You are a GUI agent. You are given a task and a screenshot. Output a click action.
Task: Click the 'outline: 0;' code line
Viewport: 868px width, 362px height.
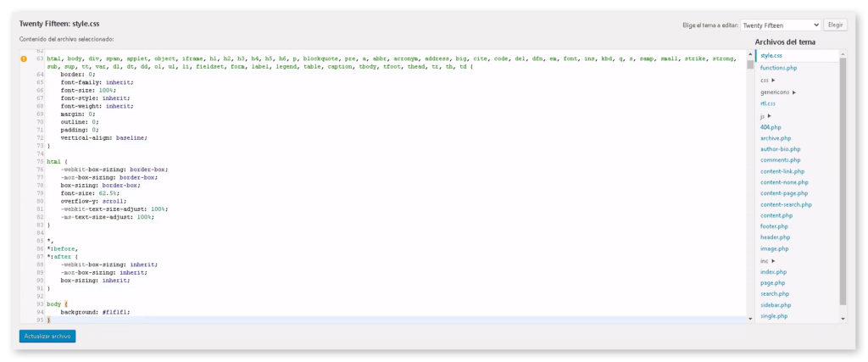pos(79,121)
